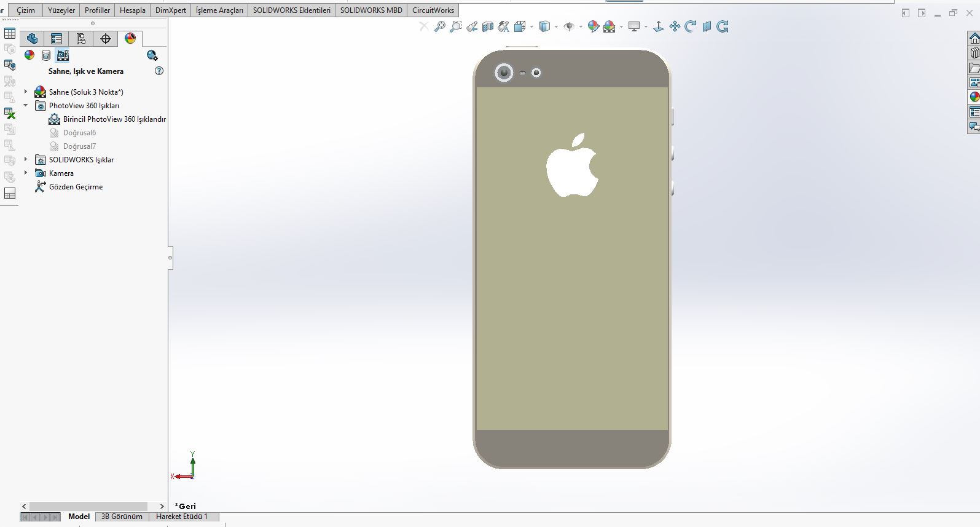Open the View Settings dropdown arrow
The image size is (980, 527).
coord(646,27)
